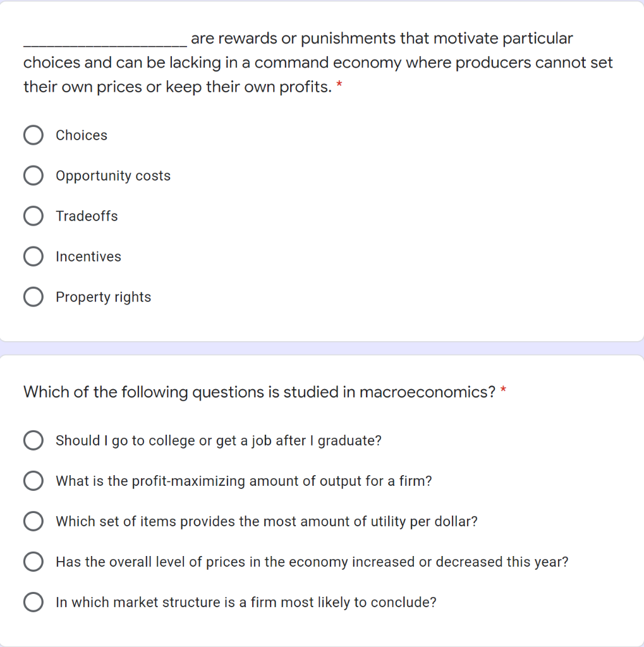
Task: Select 'Should I go to college' option
Action: point(33,440)
